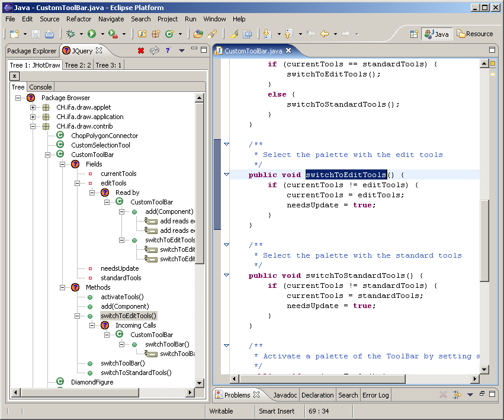Viewport: 504px width, 420px height.
Task: Switch to the Resource perspective
Action: pyautogui.click(x=475, y=34)
